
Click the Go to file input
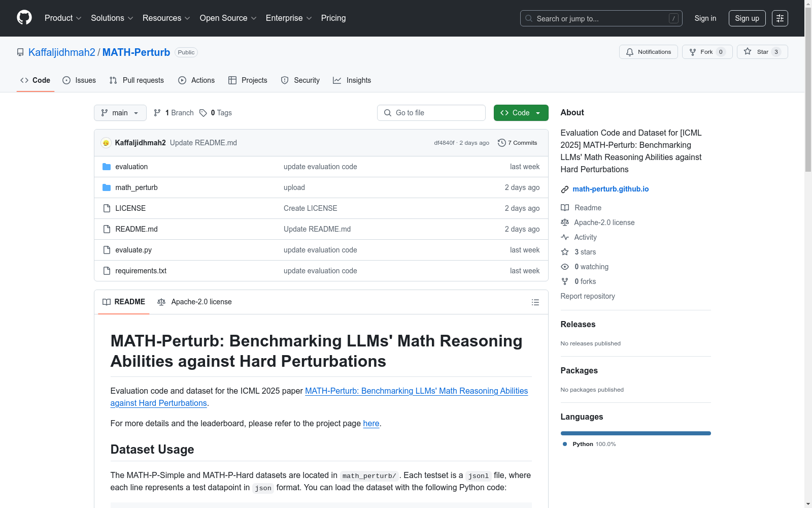431,113
